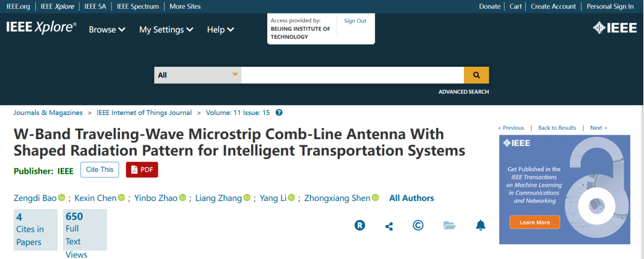Show All Authors list
The height and width of the screenshot is (259, 644).
tap(411, 198)
